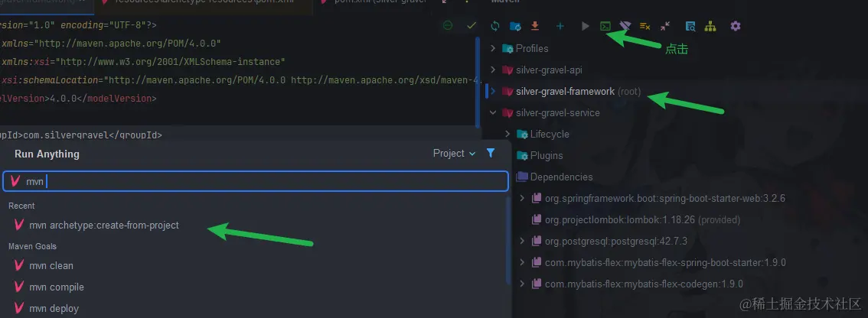The height and width of the screenshot is (318, 868).
Task: Click Maven icon beside silver-gravel-service
Action: coord(507,113)
